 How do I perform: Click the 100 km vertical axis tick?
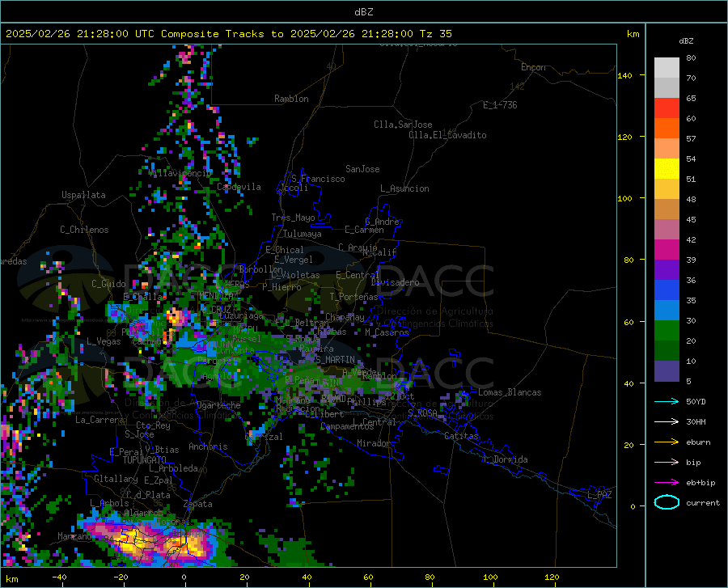(x=625, y=199)
